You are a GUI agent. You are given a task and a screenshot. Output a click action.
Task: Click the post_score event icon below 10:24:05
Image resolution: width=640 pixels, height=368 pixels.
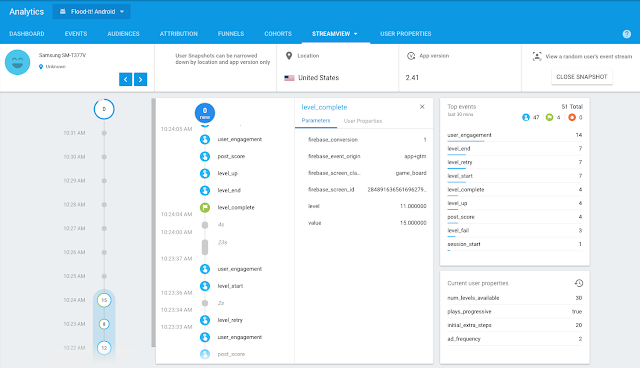[205, 156]
